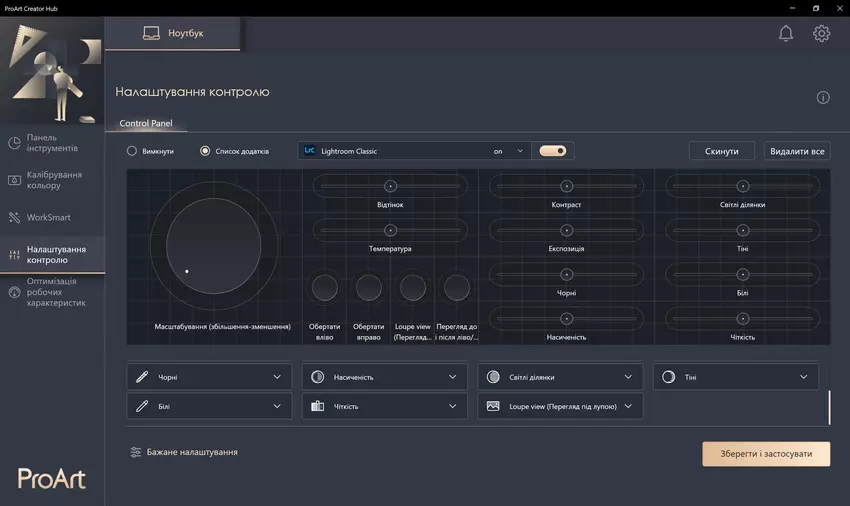Select the Список додатків radio button

point(205,151)
